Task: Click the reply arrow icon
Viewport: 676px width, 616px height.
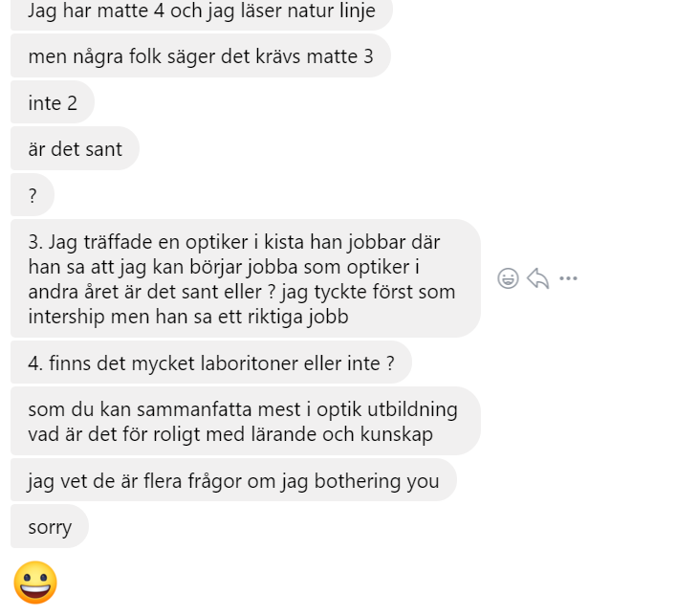Action: (538, 278)
